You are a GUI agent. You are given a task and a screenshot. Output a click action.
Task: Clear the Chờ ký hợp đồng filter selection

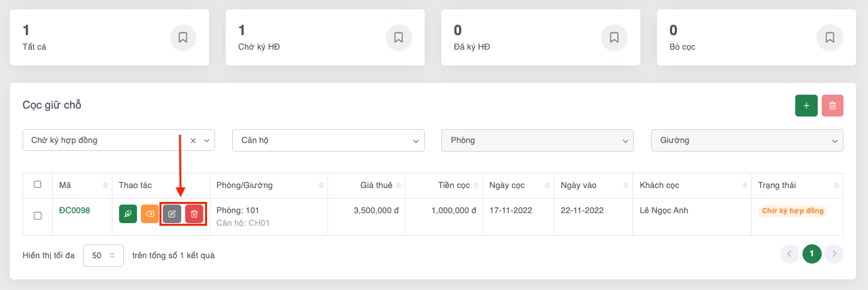(x=193, y=140)
